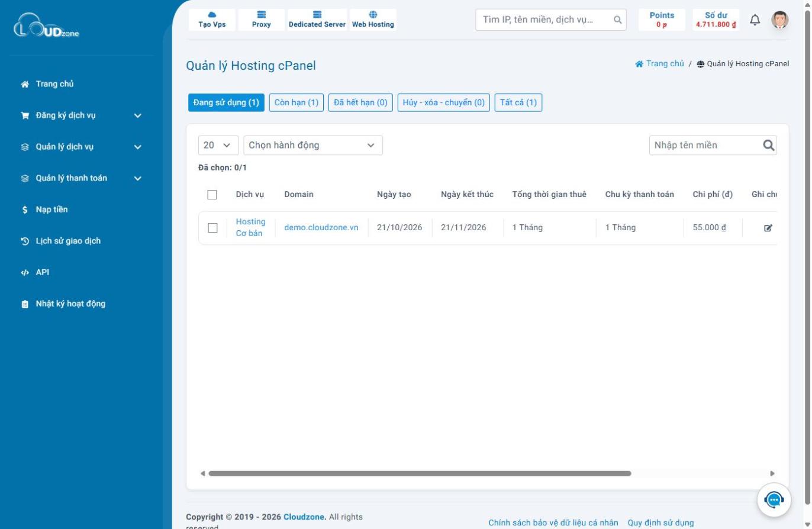Click the scrollbar right arrow under the table
The width and height of the screenshot is (812, 529).
(772, 473)
